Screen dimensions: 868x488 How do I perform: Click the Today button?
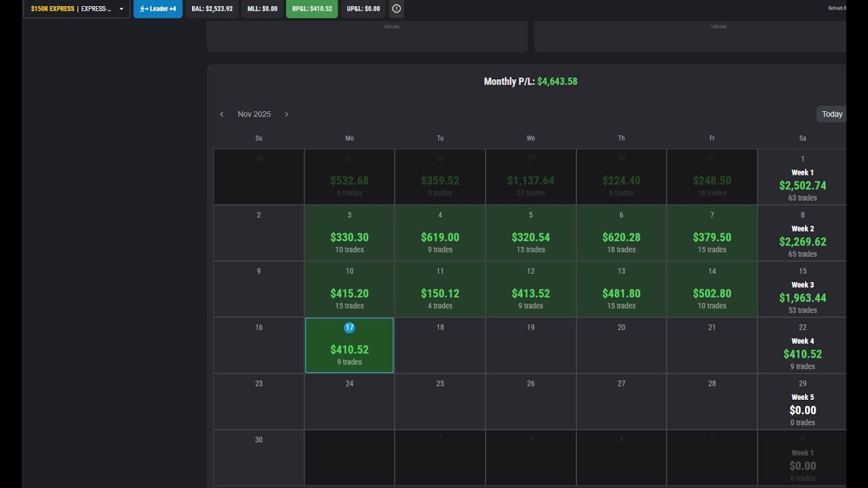click(832, 114)
